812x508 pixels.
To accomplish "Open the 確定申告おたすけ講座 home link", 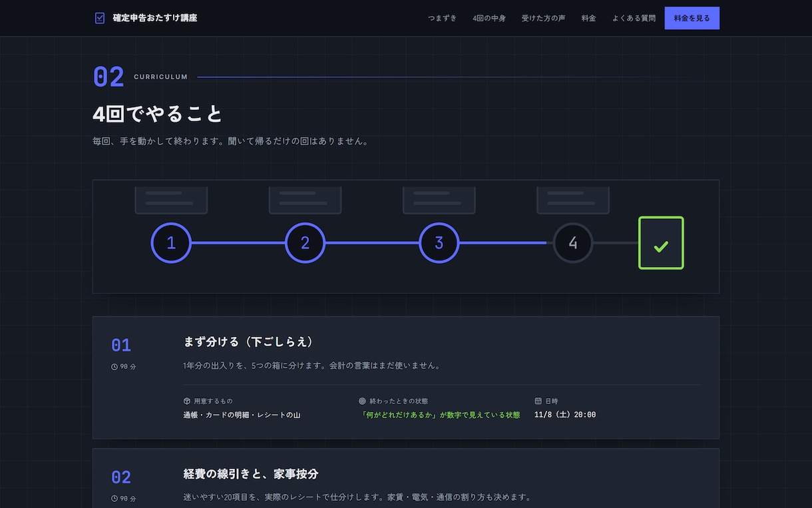I will point(146,18).
